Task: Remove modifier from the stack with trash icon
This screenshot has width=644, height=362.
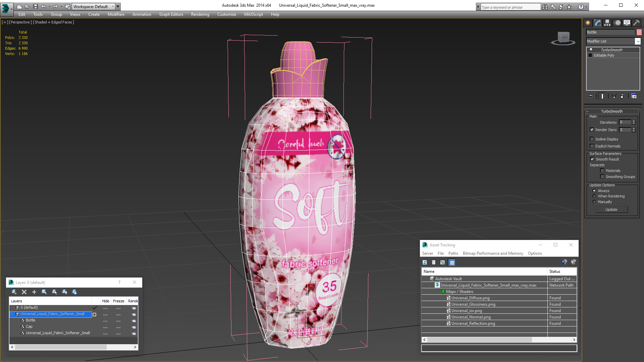Action: (622, 96)
